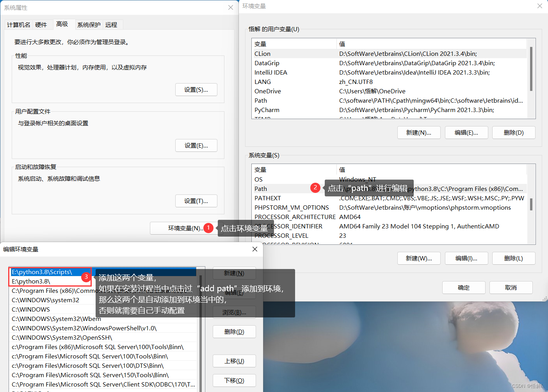Select SQL Server\100\DTS\Binn\ path entry
Image resolution: width=548 pixels, height=392 pixels.
point(103,365)
